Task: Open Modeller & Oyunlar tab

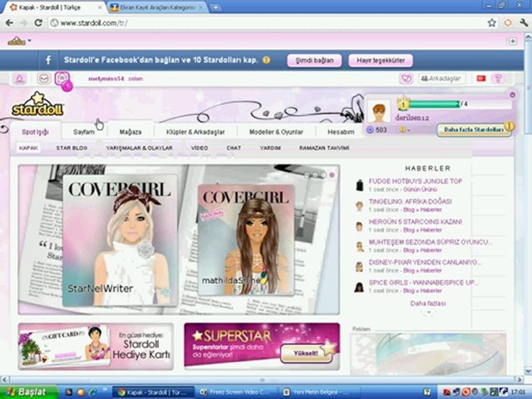Action: [276, 132]
